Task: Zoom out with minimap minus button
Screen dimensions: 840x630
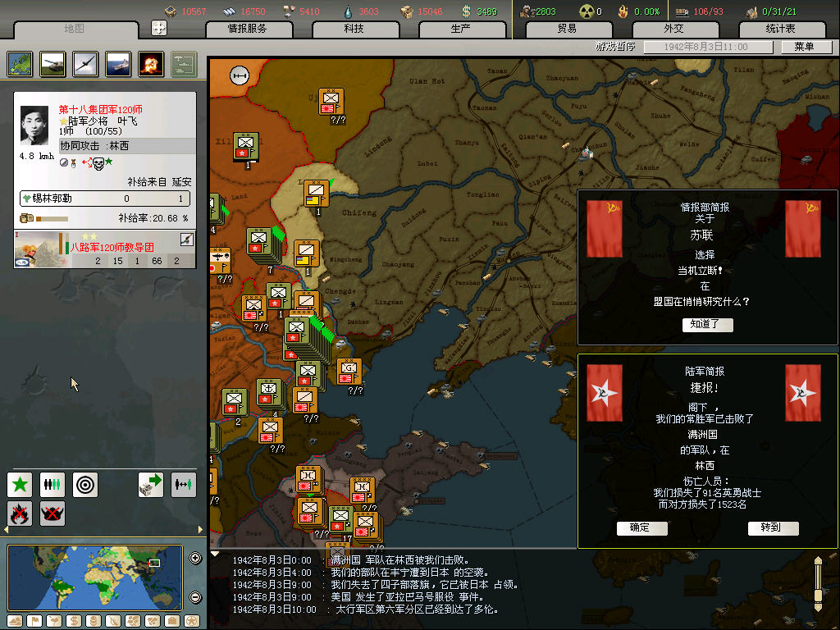Action: point(195,597)
